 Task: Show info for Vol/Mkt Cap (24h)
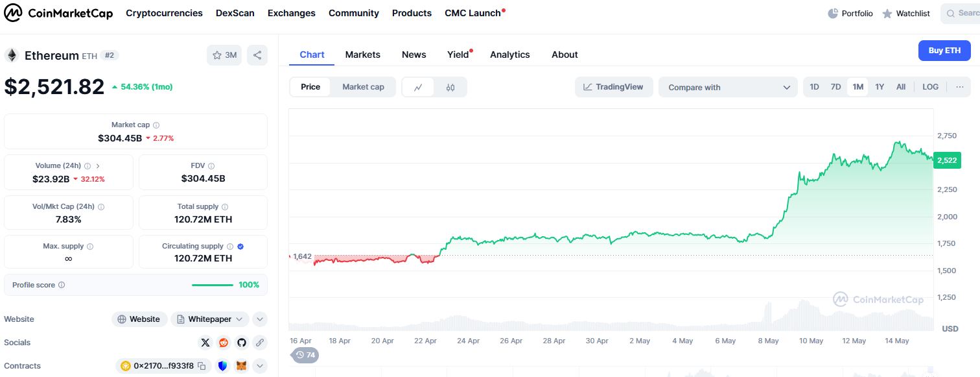(101, 207)
